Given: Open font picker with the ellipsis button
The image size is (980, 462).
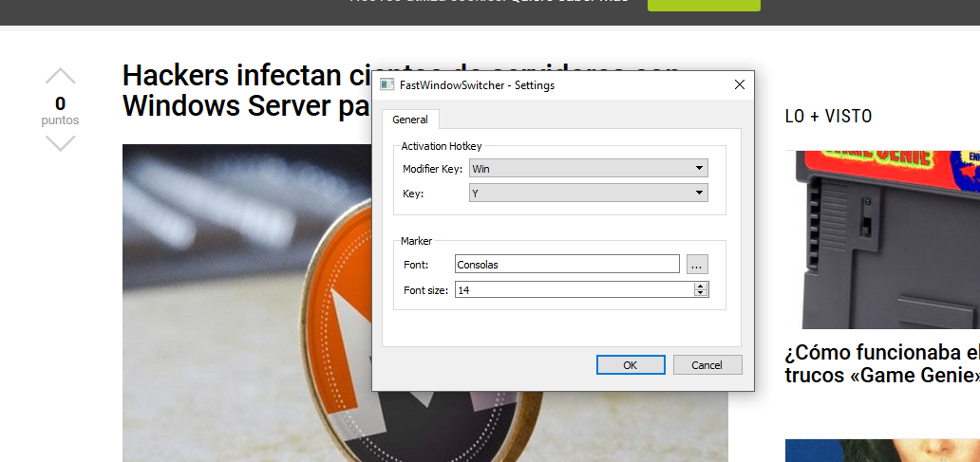Looking at the screenshot, I should click(698, 264).
